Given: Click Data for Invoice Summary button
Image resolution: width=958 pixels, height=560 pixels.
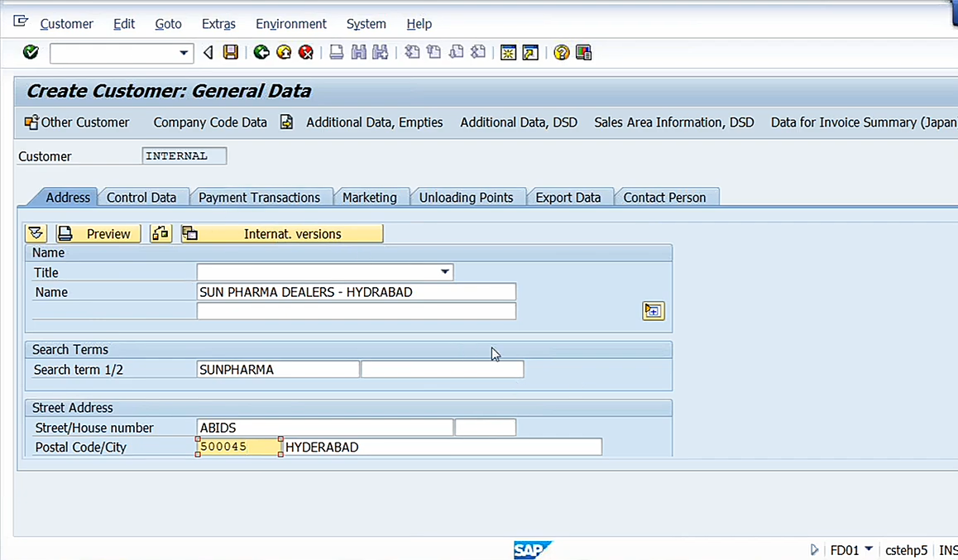Looking at the screenshot, I should point(864,122).
